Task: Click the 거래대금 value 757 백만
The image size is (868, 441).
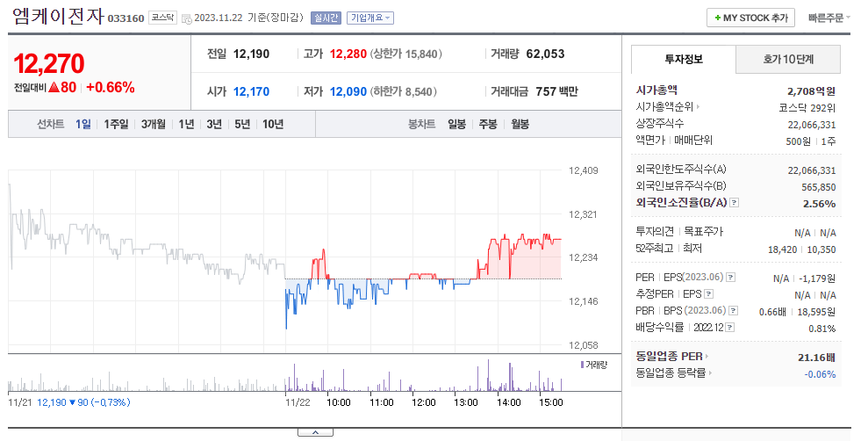Action: point(557,91)
